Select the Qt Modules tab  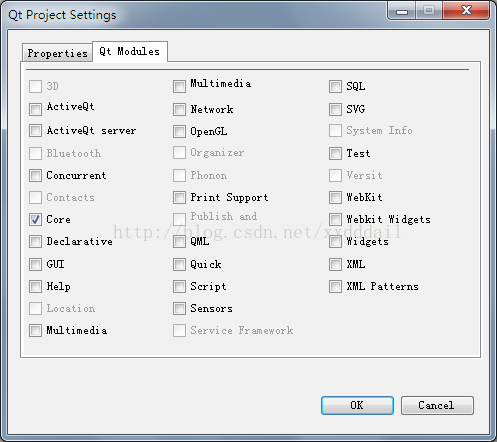[130, 51]
